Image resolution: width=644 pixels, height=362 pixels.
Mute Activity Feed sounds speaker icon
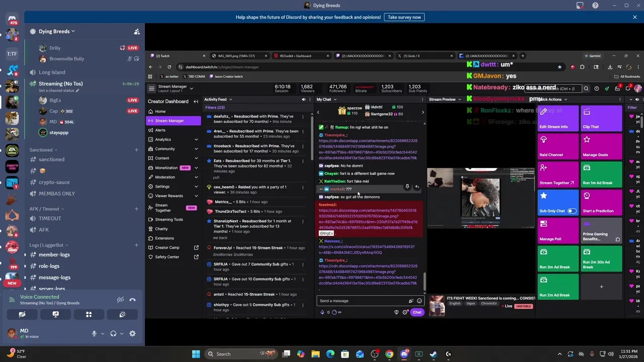(303, 100)
